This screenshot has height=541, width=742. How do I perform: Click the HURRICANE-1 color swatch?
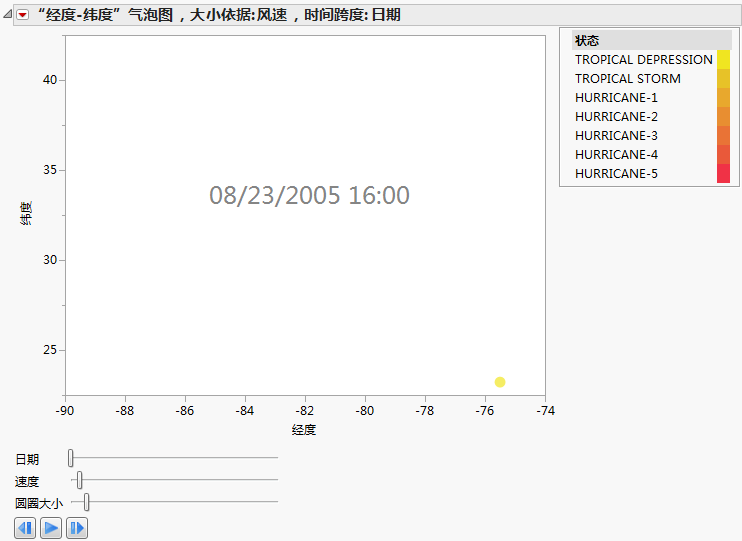724,98
